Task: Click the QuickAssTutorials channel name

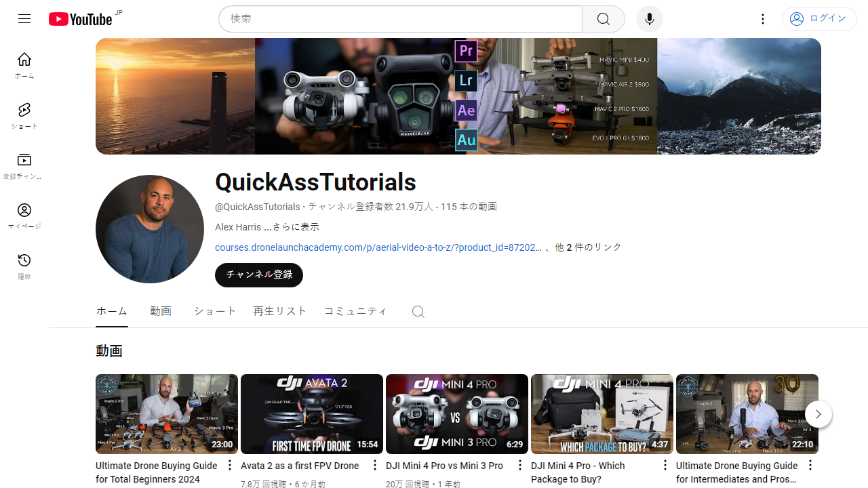Action: pyautogui.click(x=315, y=182)
